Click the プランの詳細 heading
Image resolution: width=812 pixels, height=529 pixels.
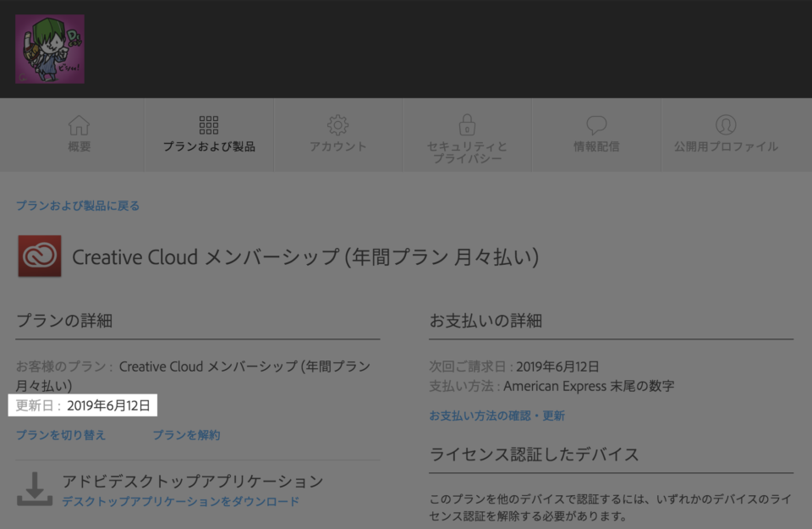click(x=64, y=321)
